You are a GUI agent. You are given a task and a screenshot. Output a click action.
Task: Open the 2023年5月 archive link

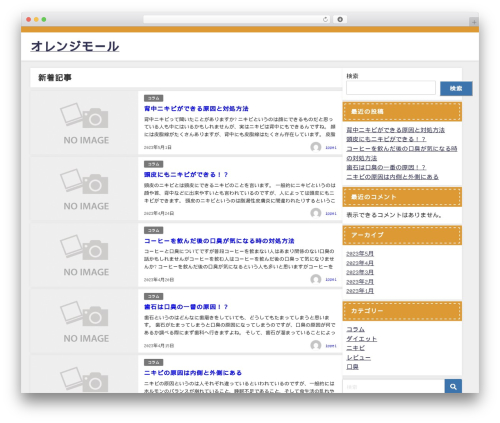[360, 254]
